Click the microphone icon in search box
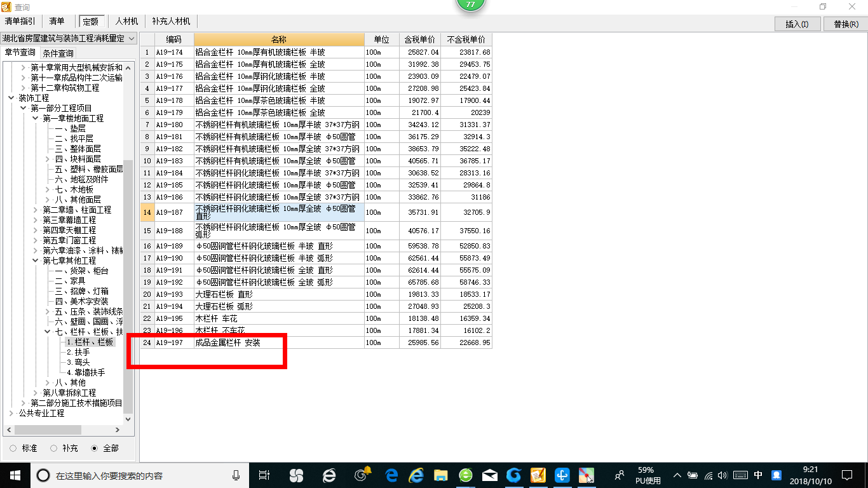This screenshot has width=868, height=488. click(x=236, y=475)
